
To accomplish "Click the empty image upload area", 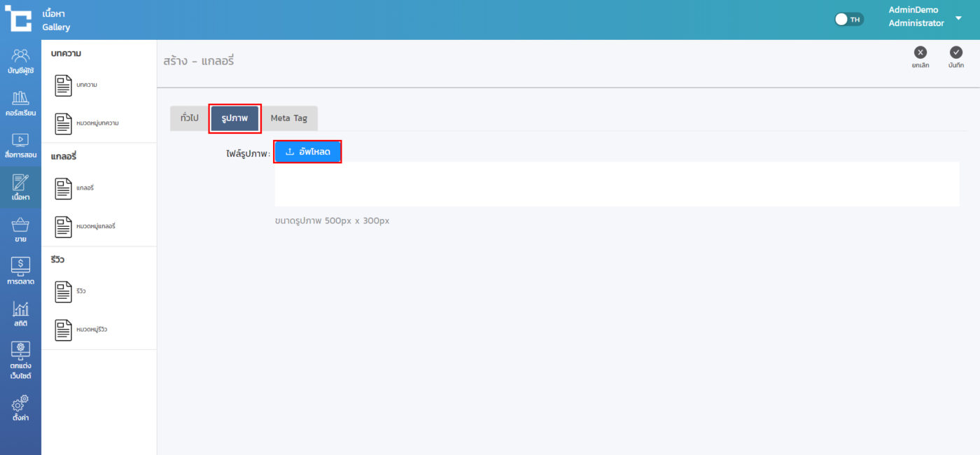I will (616, 185).
